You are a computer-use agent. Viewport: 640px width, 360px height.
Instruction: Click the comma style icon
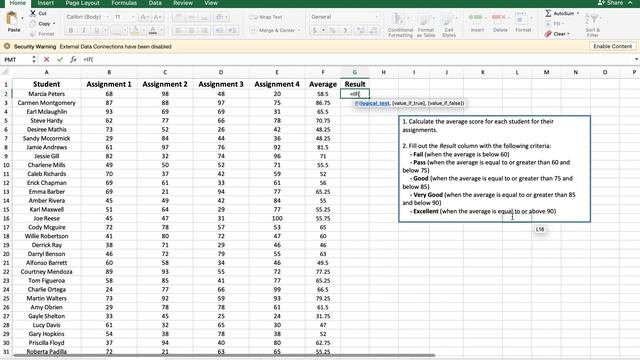click(345, 30)
